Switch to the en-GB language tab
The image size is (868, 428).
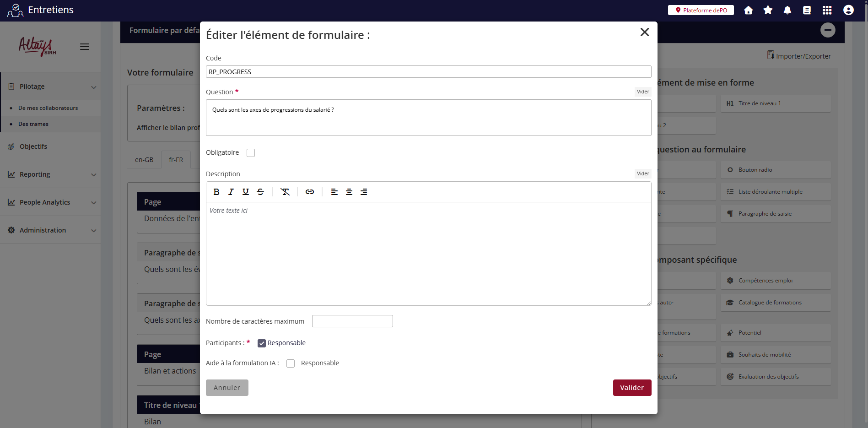[144, 160]
